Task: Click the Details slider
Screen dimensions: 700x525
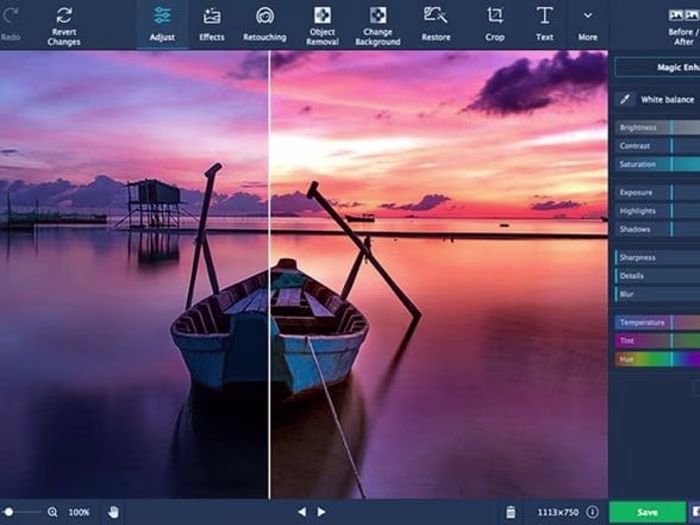Action: [x=657, y=276]
